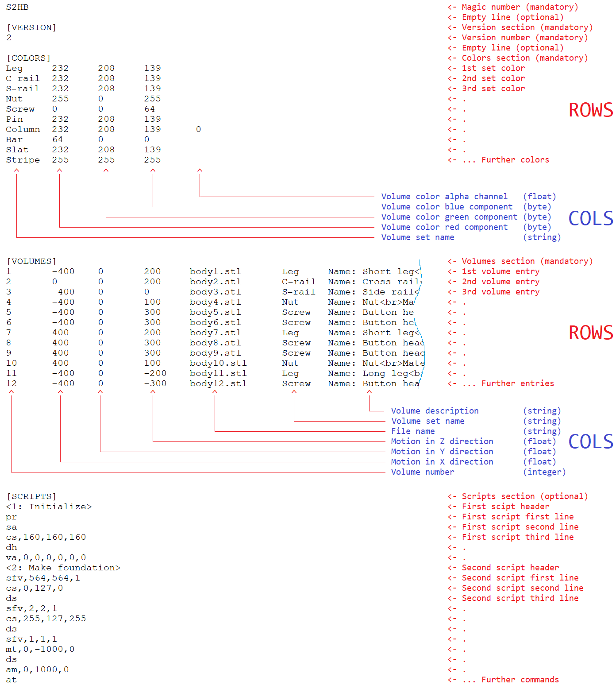Select file name body11.stl
This screenshot has width=616, height=693.
coord(218,373)
